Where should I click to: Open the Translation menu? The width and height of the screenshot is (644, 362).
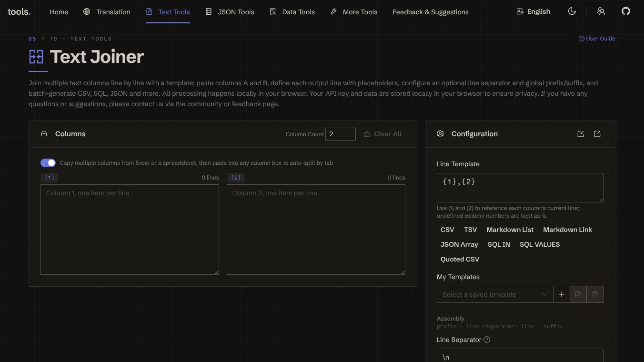(107, 12)
